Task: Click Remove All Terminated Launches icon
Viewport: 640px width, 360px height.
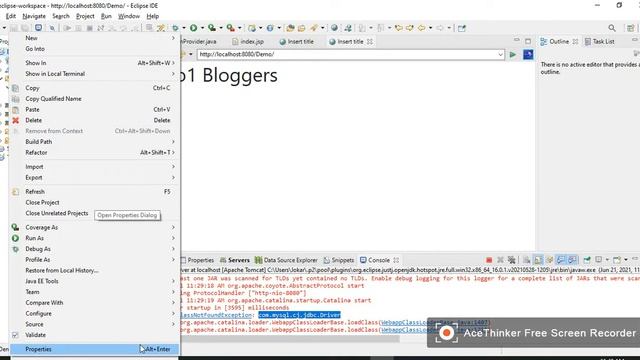Action: 511,260
